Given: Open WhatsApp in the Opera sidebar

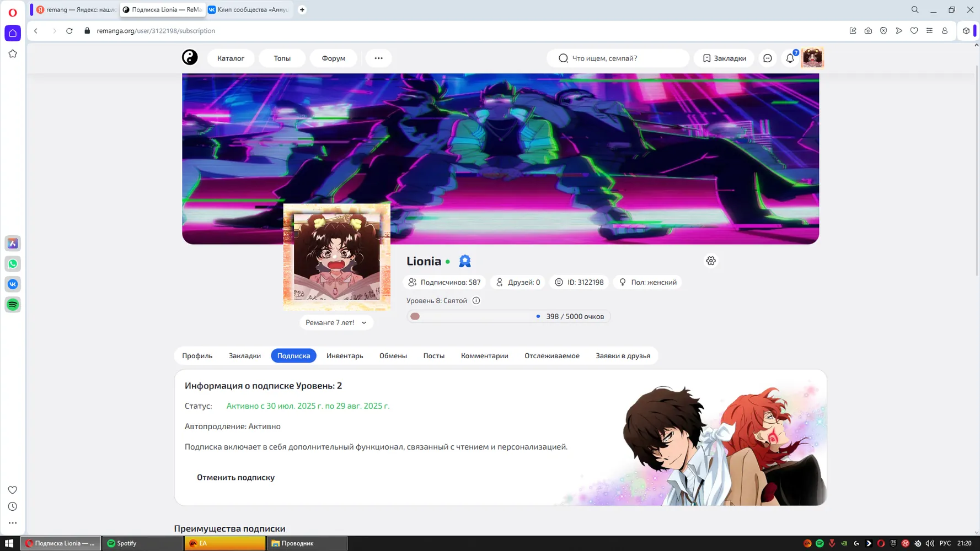Looking at the screenshot, I should click(x=13, y=264).
